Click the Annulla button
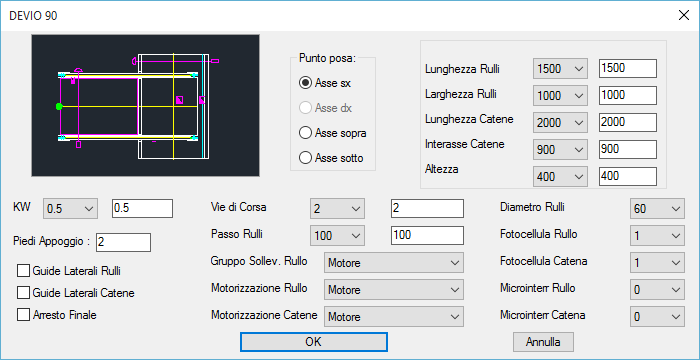Screen dimensions: 700x360 click(x=543, y=342)
